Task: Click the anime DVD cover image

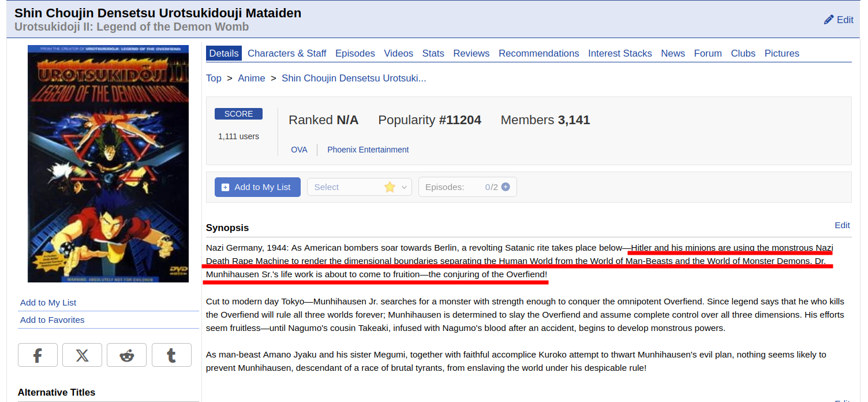Action: [x=108, y=164]
